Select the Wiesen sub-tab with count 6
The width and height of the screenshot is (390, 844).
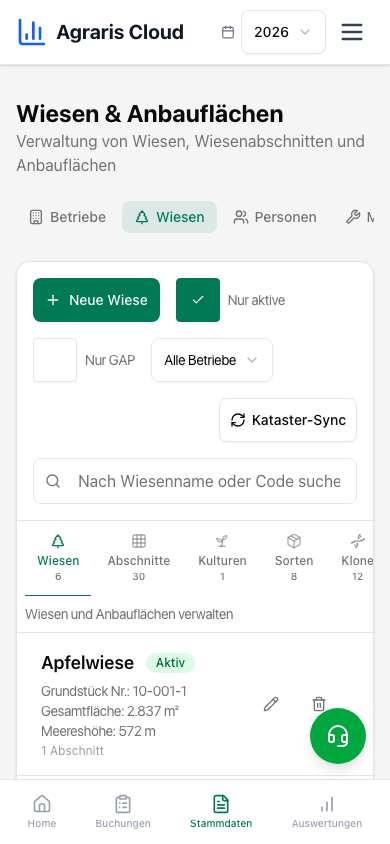click(58, 558)
